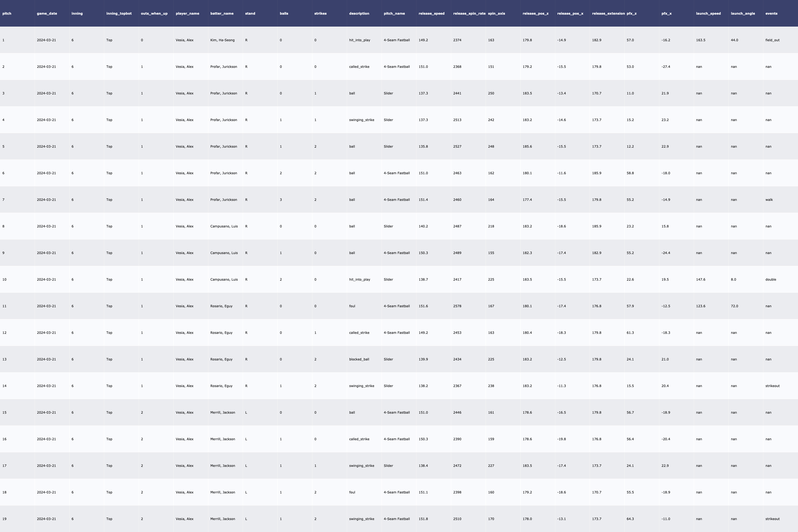Click pitch number 10 cell
The height and width of the screenshot is (532, 798).
[x=5, y=280]
